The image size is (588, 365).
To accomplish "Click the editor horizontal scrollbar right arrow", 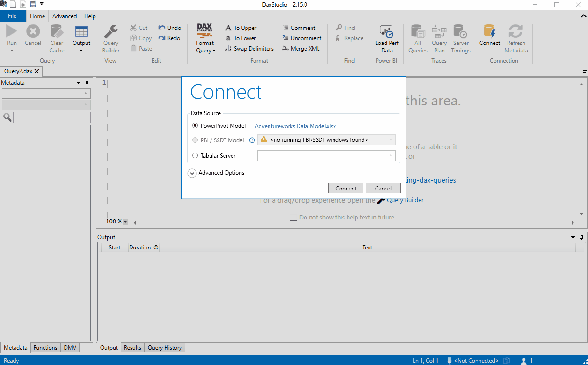I will point(573,223).
